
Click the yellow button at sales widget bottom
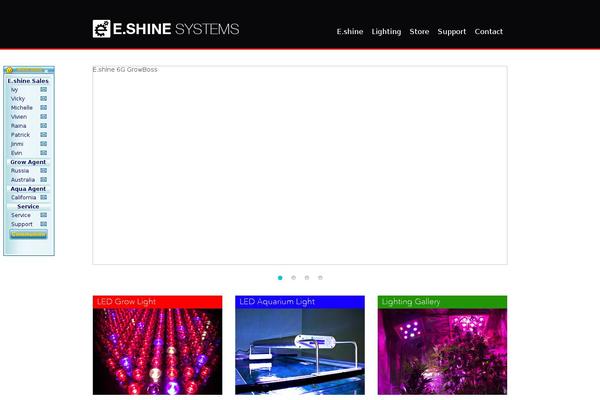(29, 234)
